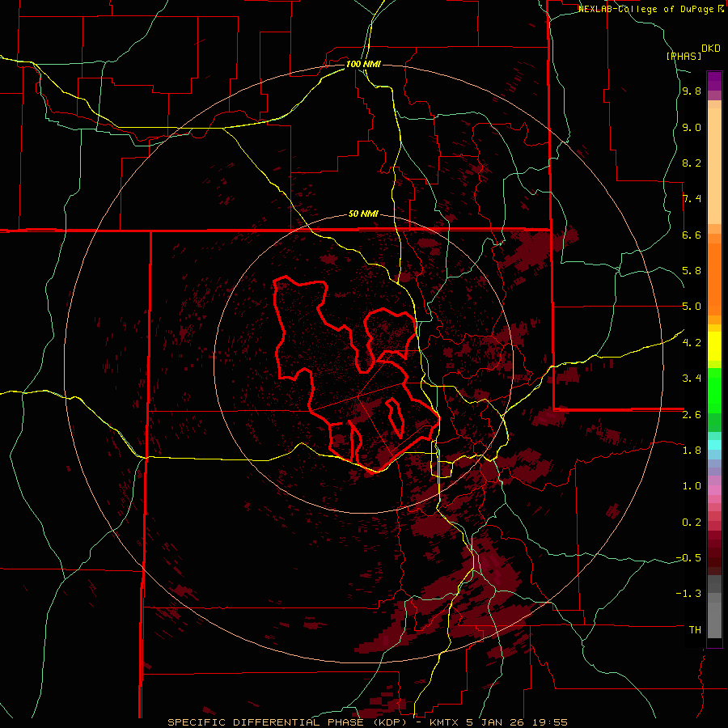Click the 6.6 value on the color scale

coord(692,235)
